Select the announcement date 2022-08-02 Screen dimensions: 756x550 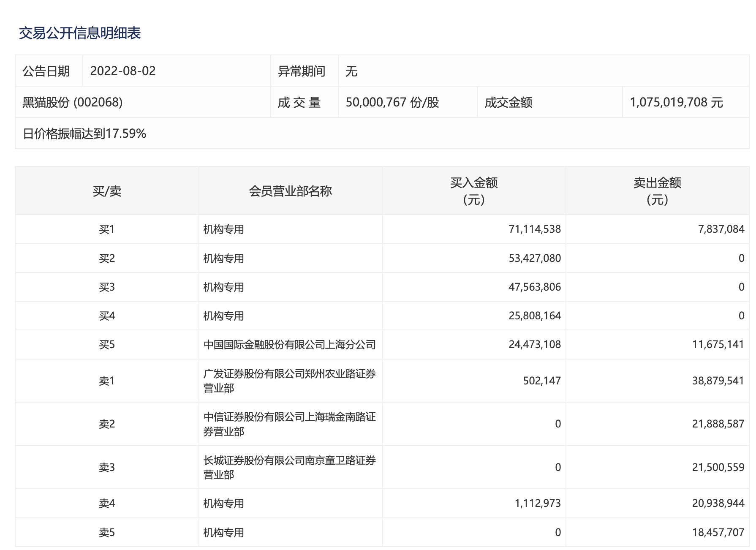point(123,71)
